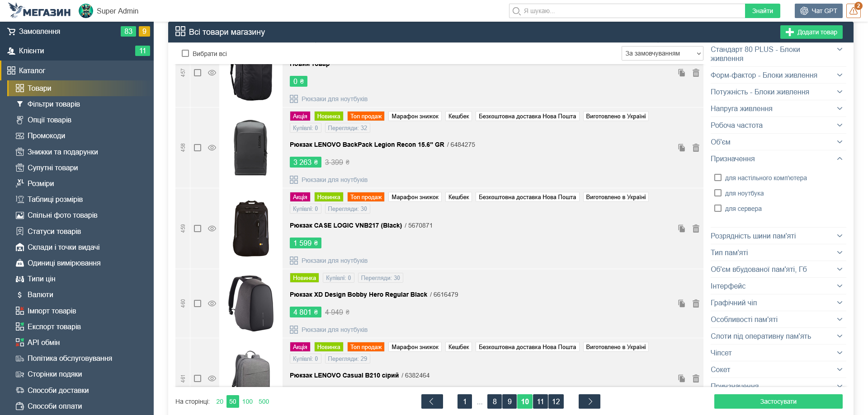Expand Тип пам'яті filter
The image size is (868, 415).
coord(778,253)
